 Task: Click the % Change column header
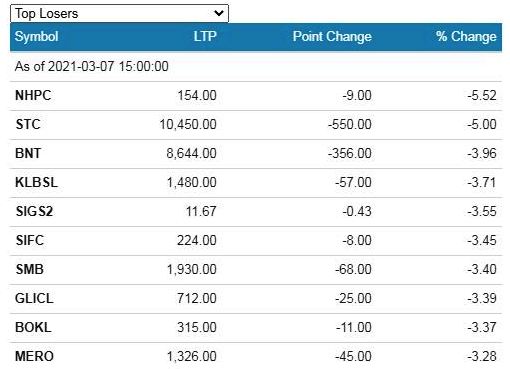pyautogui.click(x=466, y=36)
